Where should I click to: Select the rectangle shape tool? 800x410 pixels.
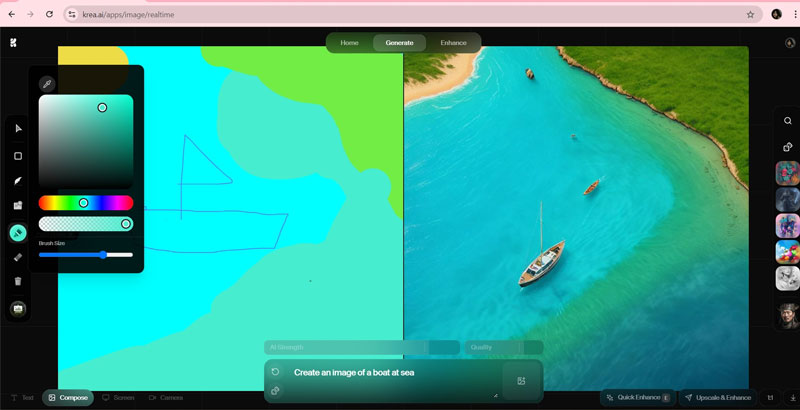click(18, 156)
